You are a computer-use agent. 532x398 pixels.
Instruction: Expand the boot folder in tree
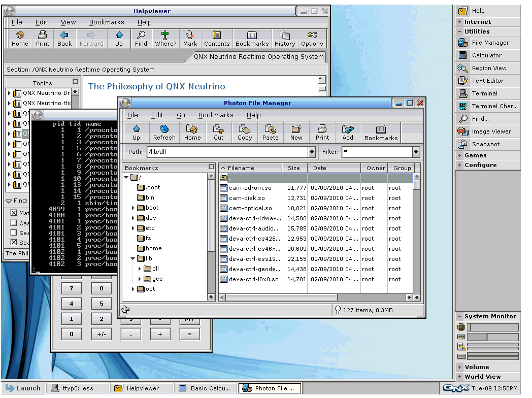click(x=133, y=208)
